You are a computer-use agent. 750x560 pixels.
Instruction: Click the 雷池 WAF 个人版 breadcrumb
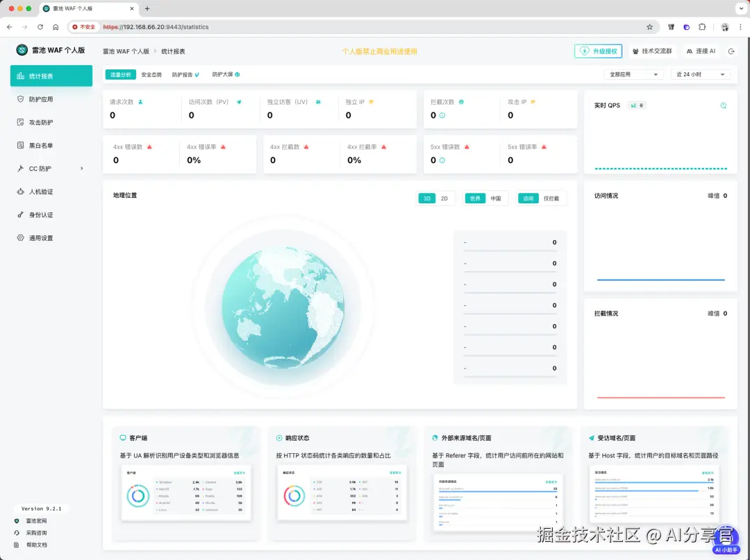click(126, 51)
